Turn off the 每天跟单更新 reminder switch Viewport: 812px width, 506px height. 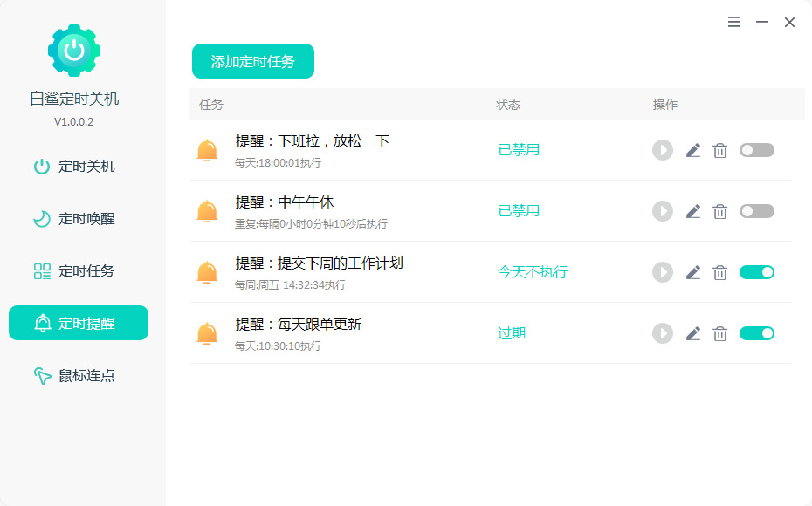pyautogui.click(x=756, y=333)
